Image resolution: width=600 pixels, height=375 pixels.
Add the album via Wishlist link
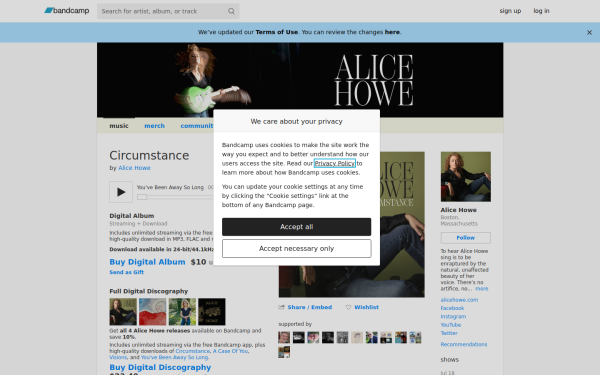click(x=366, y=307)
